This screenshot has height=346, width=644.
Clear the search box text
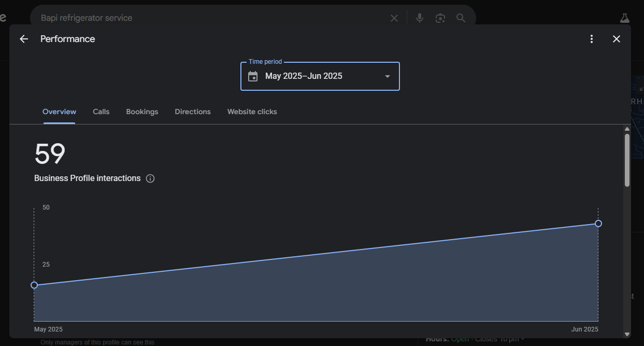(x=394, y=18)
